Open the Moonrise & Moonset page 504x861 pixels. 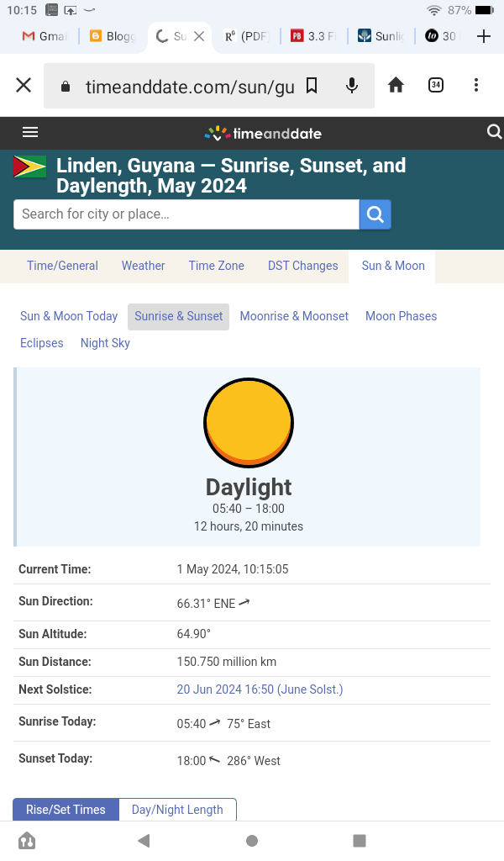(x=294, y=316)
